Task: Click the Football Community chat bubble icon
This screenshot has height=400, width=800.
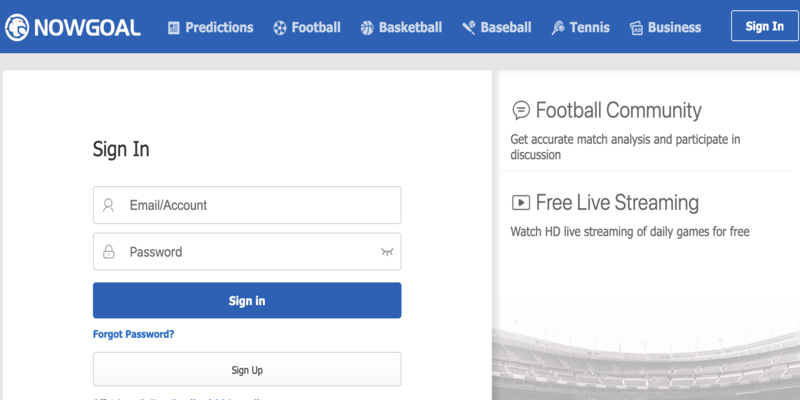Action: (x=521, y=110)
